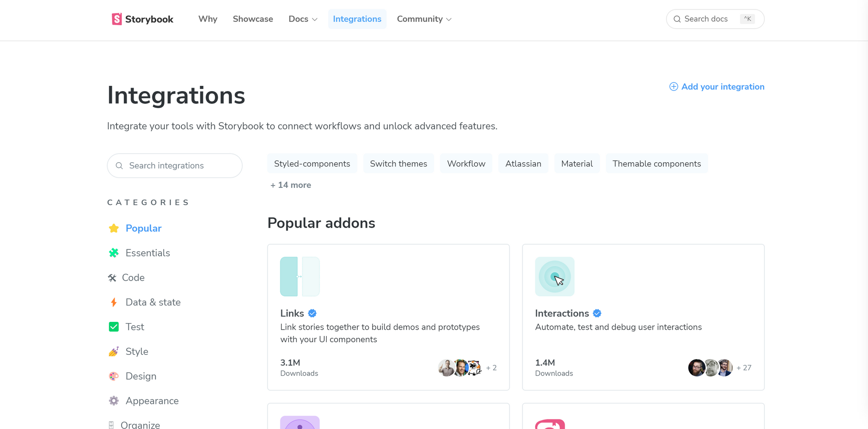Expand the + 14 more filter tags
The height and width of the screenshot is (429, 868).
[x=290, y=185]
